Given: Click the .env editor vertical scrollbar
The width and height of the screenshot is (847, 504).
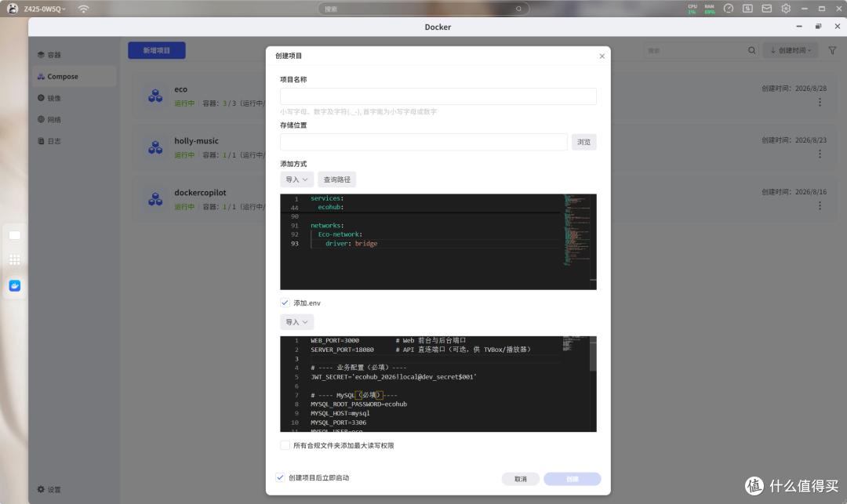Looking at the screenshot, I should coord(593,354).
